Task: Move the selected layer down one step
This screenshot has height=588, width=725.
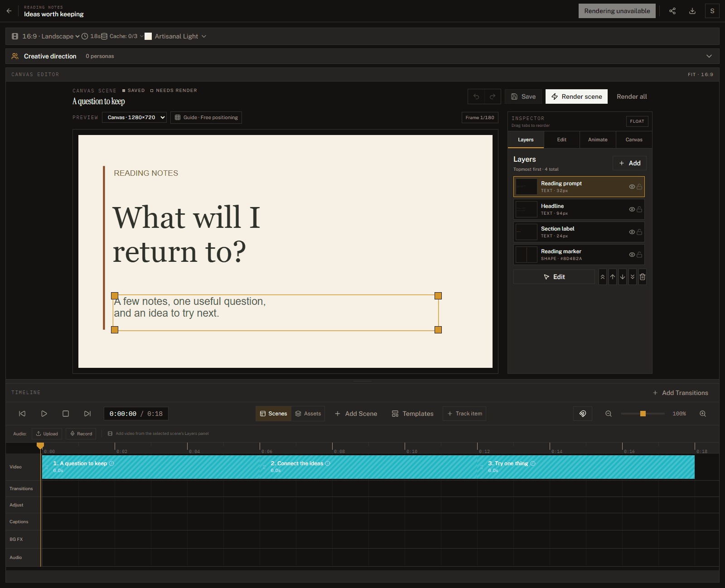Action: (x=623, y=277)
